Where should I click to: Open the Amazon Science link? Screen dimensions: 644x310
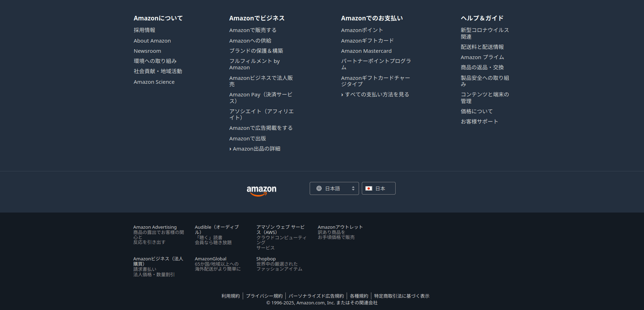coord(154,82)
